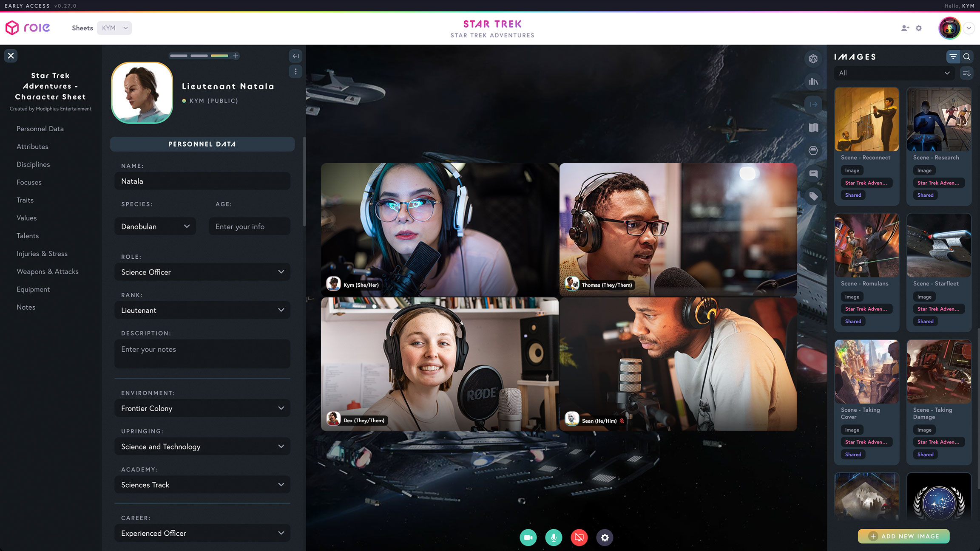Click the yellow sheet tab indicator
The image size is (980, 551).
tap(219, 56)
